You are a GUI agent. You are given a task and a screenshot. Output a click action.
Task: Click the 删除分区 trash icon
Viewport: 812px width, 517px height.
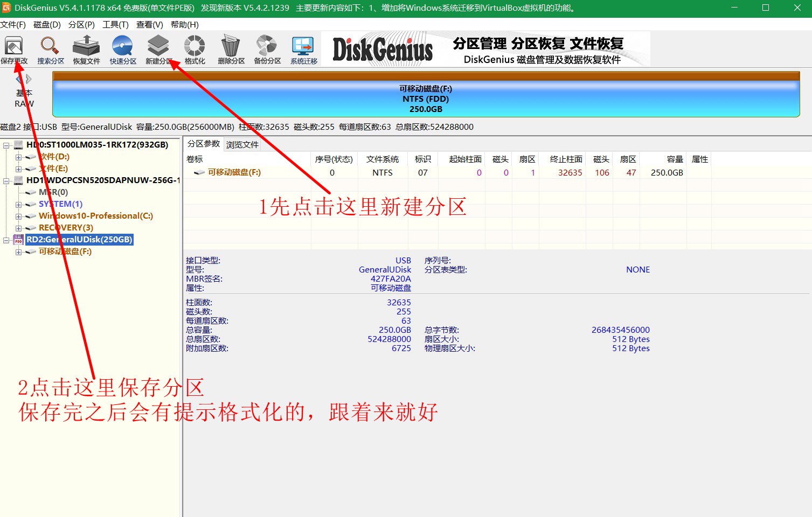(231, 50)
